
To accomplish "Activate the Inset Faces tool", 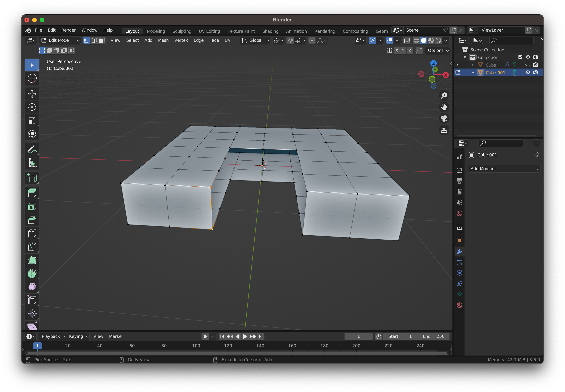I will pyautogui.click(x=32, y=207).
